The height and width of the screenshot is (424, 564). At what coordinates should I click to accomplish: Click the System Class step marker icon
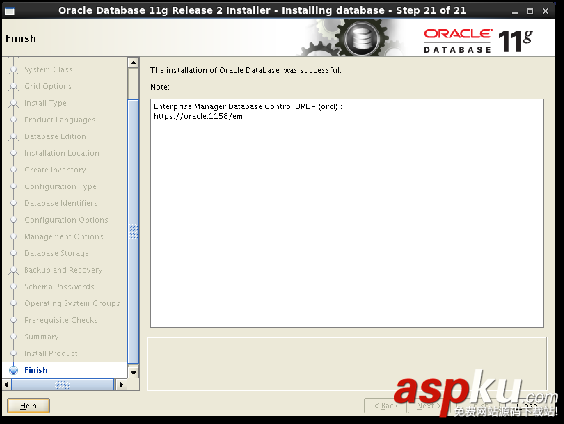14,69
